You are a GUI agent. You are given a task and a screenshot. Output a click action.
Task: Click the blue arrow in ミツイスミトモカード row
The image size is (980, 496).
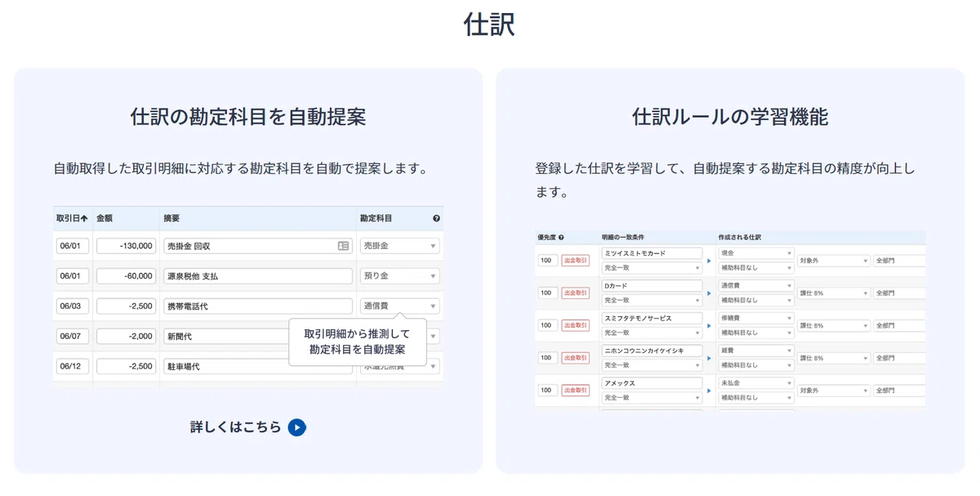coord(708,261)
